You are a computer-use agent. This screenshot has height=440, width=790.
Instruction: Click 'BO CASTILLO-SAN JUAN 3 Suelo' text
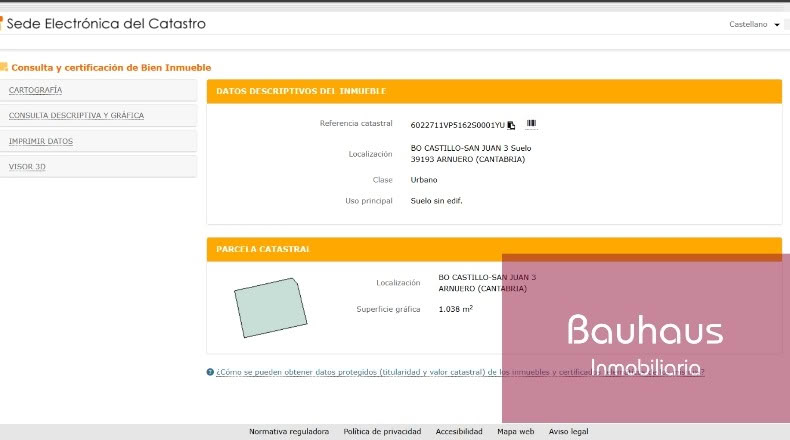471,148
